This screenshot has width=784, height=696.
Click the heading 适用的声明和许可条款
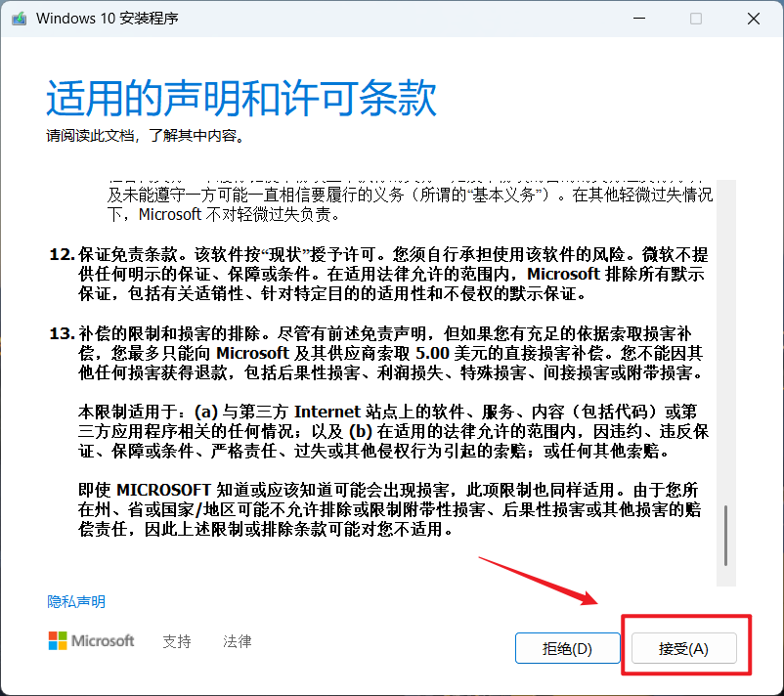241,98
